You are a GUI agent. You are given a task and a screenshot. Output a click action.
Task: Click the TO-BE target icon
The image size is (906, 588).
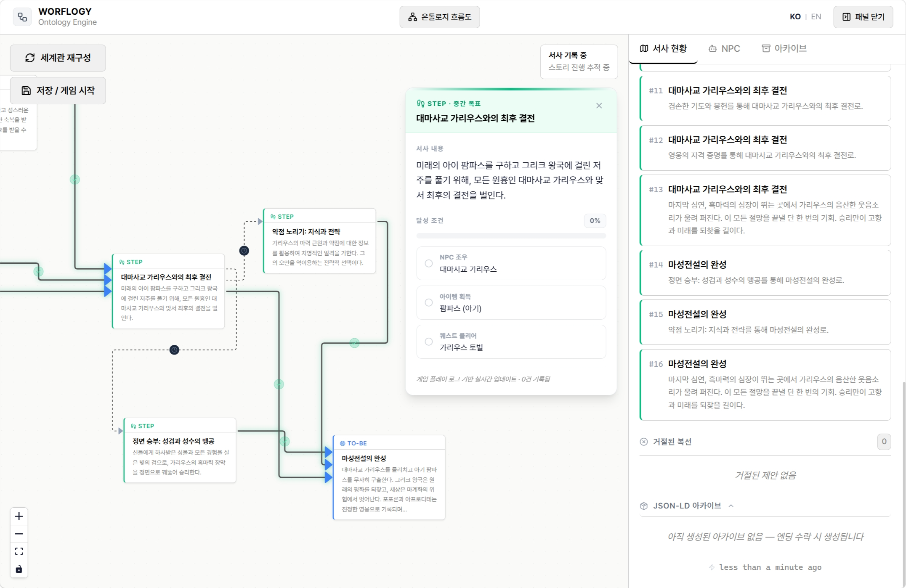click(343, 443)
